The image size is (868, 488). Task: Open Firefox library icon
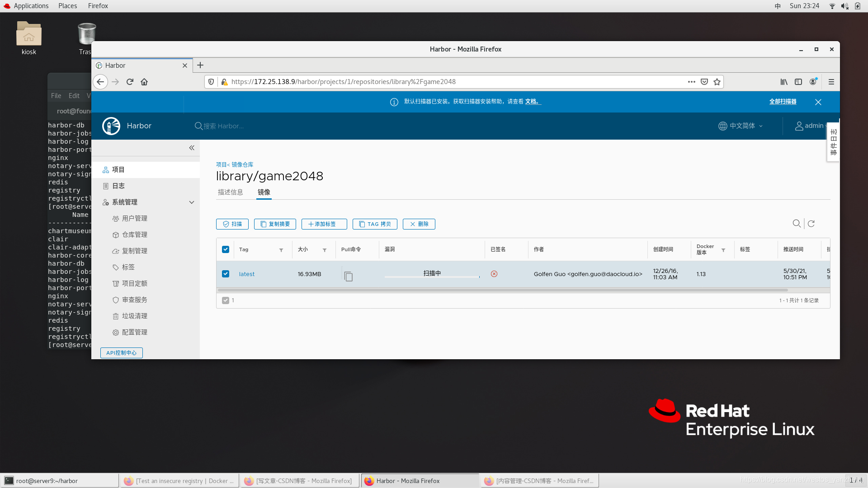tap(784, 82)
